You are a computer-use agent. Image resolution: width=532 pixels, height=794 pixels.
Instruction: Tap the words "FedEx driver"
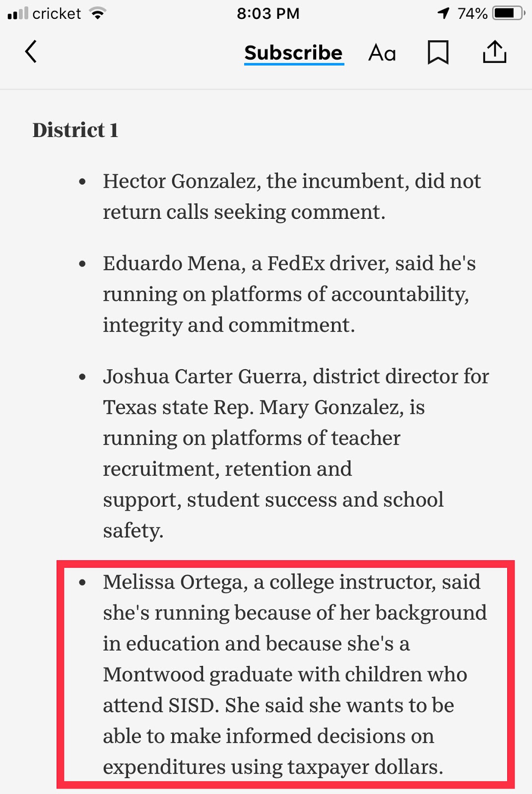328,264
